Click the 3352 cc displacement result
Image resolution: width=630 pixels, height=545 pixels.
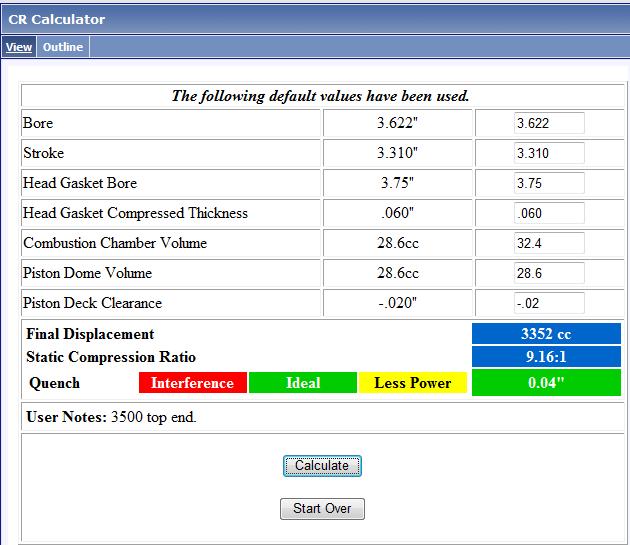pos(546,334)
